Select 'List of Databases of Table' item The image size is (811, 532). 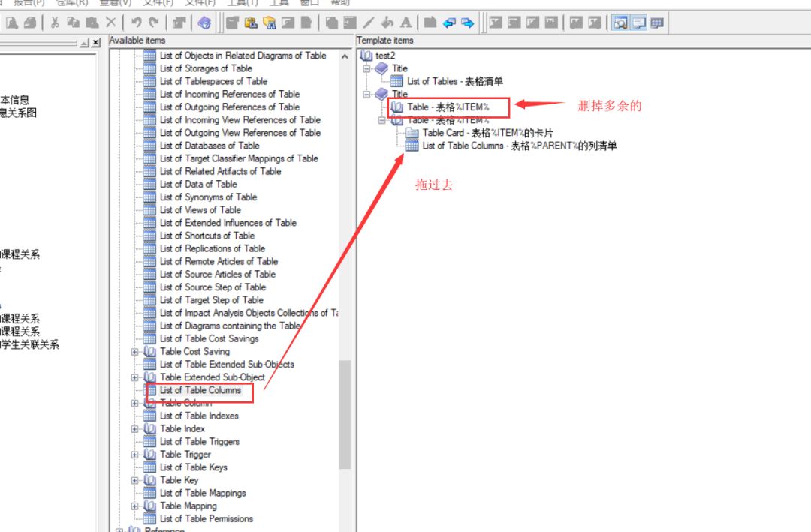click(x=210, y=146)
